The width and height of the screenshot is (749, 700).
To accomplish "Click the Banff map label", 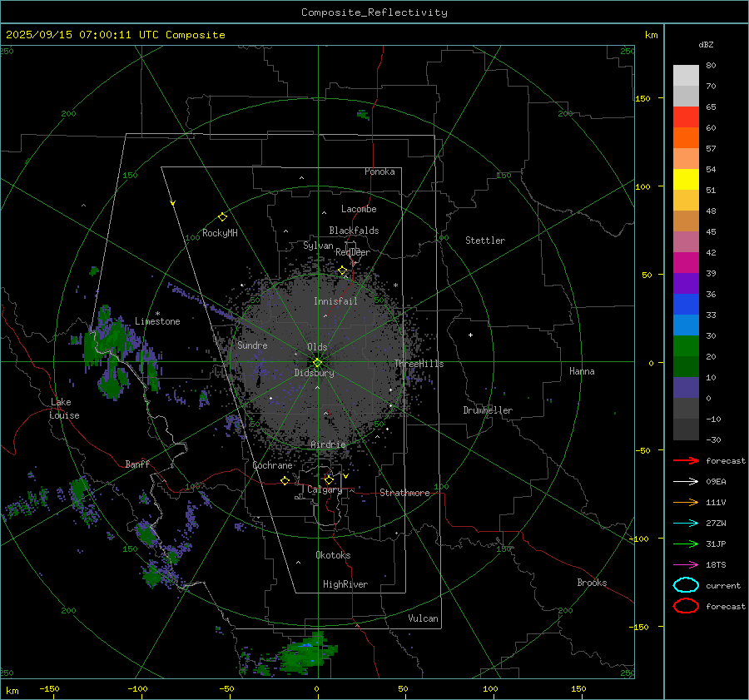I will point(137,464).
